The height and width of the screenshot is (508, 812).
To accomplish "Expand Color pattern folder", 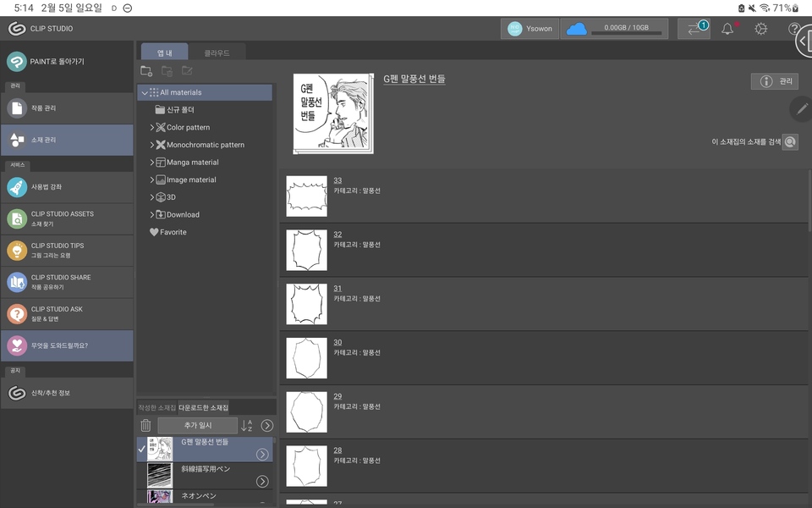I will click(x=151, y=128).
